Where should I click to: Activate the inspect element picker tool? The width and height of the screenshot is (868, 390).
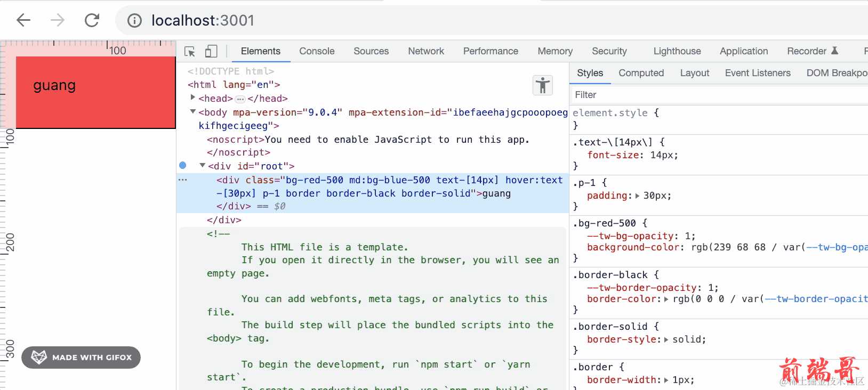coord(190,51)
